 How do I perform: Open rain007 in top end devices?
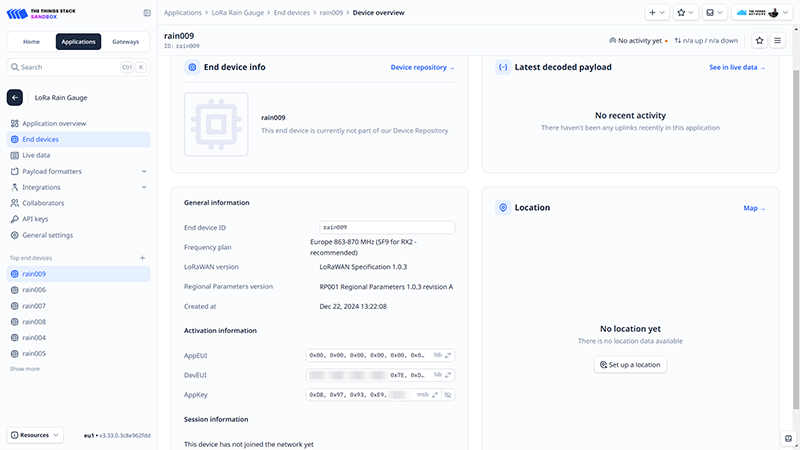tap(78, 306)
